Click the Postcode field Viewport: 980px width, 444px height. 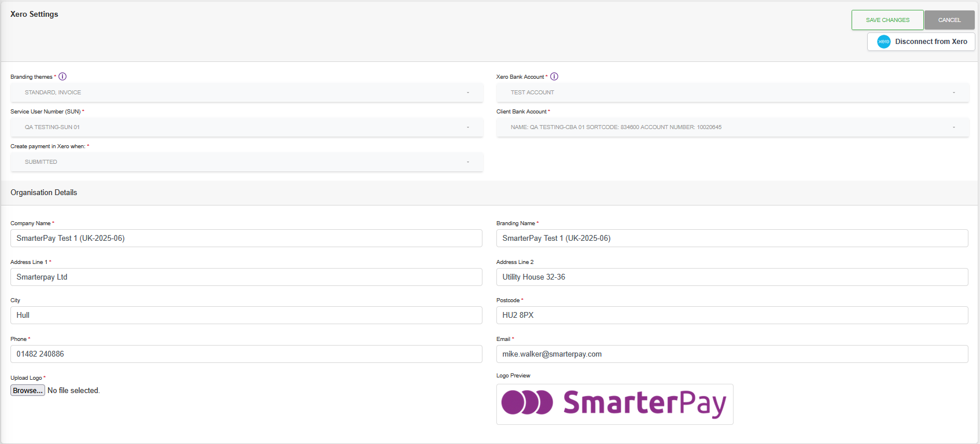click(732, 315)
